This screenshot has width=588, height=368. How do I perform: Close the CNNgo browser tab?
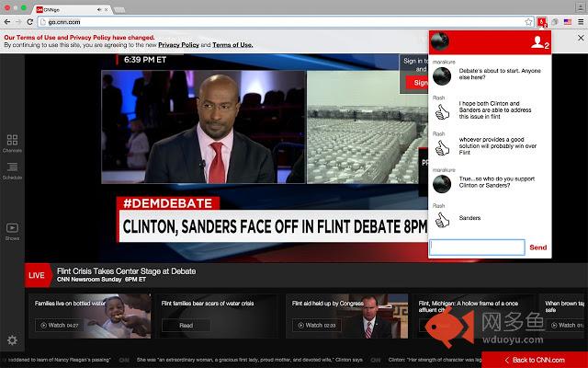coord(107,10)
